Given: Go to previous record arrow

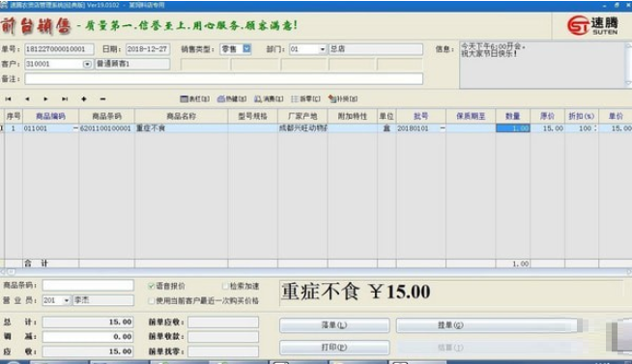Looking at the screenshot, I should pos(27,99).
